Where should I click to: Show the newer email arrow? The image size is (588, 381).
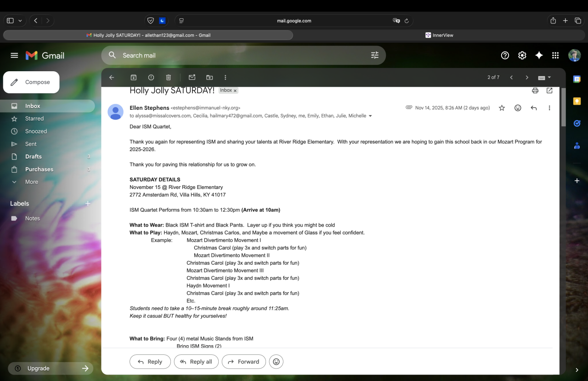511,77
